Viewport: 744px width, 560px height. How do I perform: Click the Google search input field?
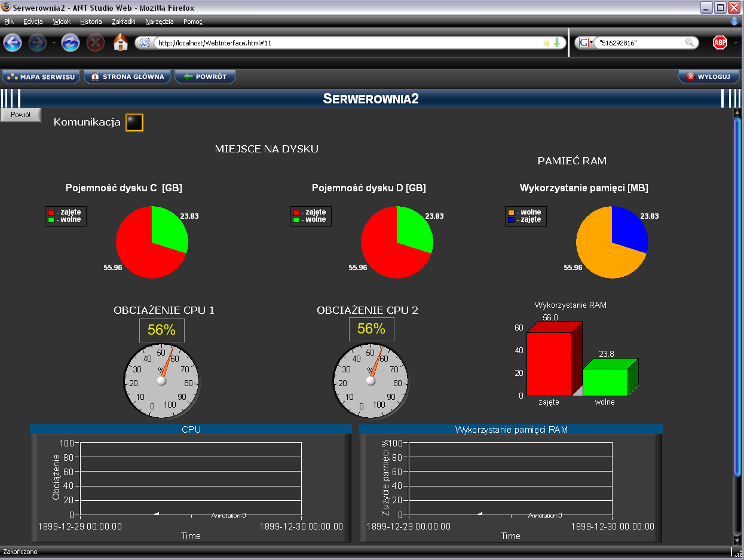coord(639,42)
